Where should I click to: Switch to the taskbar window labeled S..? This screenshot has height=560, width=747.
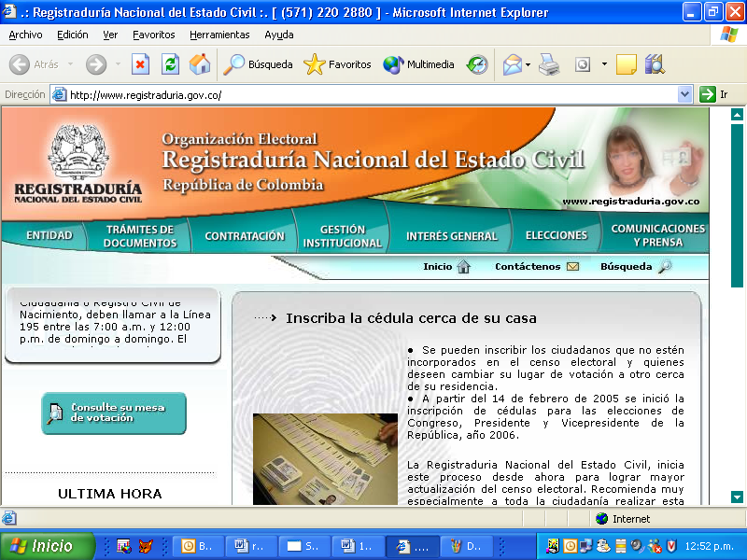(x=305, y=546)
